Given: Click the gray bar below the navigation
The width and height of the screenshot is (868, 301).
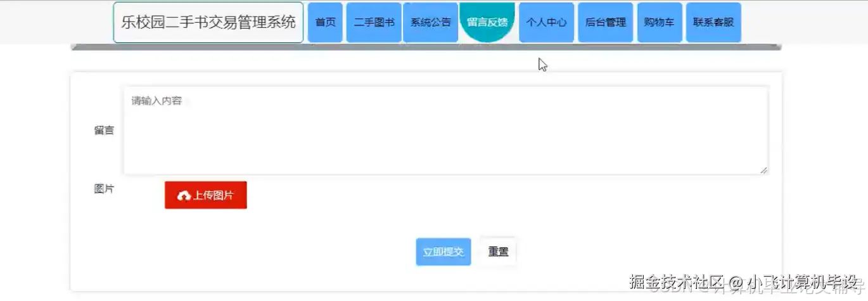Looking at the screenshot, I should click(426, 47).
